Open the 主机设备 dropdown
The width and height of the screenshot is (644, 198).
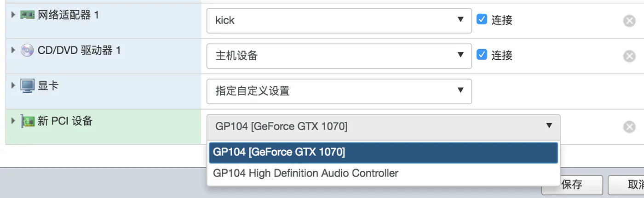pos(339,56)
